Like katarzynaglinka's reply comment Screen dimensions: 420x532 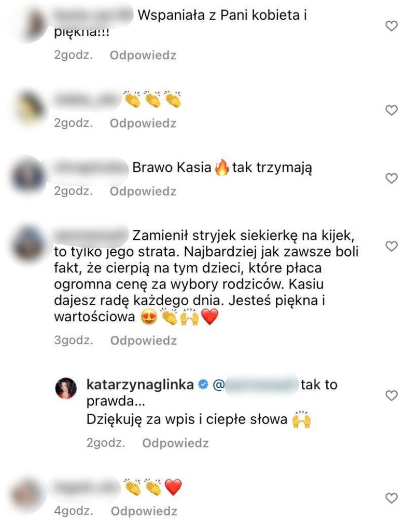click(x=391, y=395)
